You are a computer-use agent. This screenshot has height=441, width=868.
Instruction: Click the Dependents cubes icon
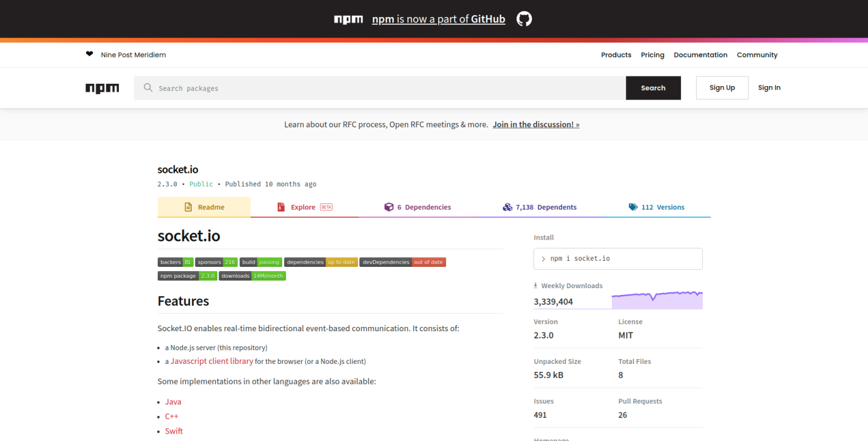(x=507, y=207)
